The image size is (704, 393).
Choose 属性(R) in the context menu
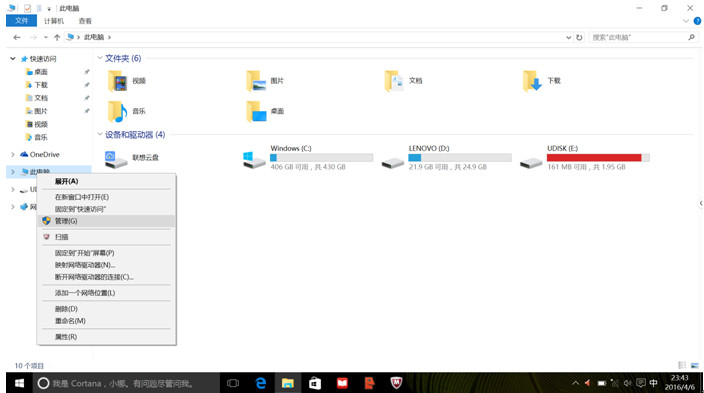coord(106,337)
